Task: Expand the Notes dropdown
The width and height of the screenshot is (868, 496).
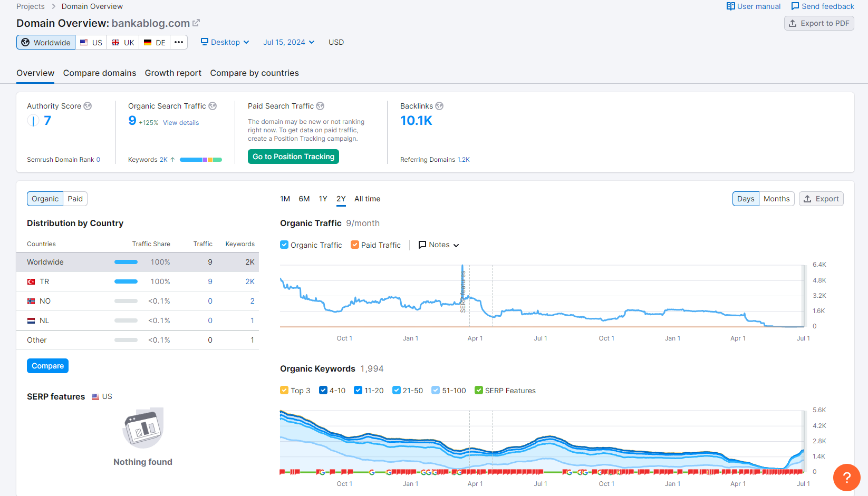Action: click(x=439, y=245)
